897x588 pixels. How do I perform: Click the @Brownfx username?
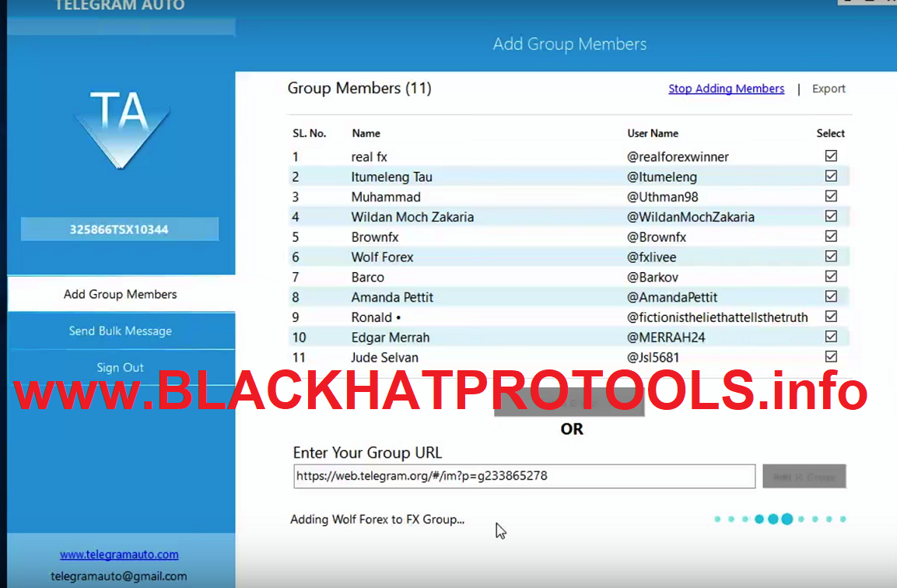coord(656,236)
